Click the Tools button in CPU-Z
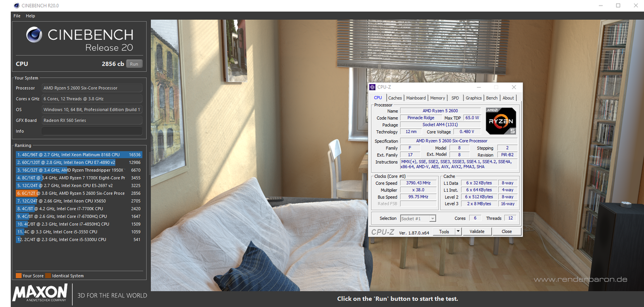Viewport: 644px width, 307px height. [x=444, y=232]
